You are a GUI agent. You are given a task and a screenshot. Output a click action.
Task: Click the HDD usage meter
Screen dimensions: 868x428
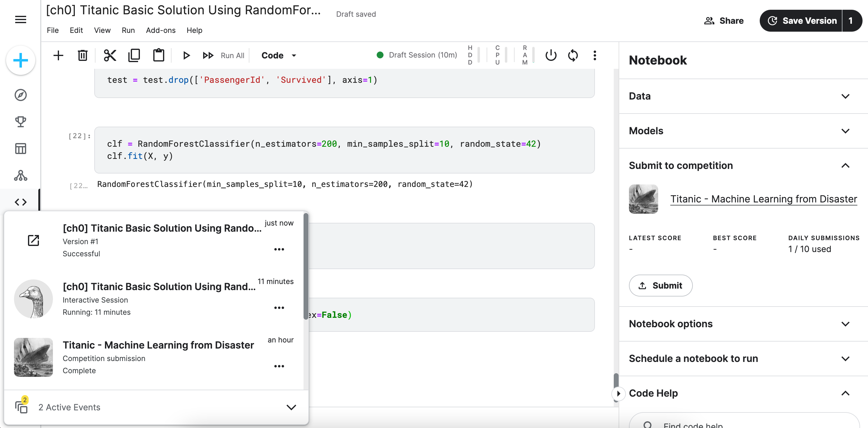[x=474, y=55]
